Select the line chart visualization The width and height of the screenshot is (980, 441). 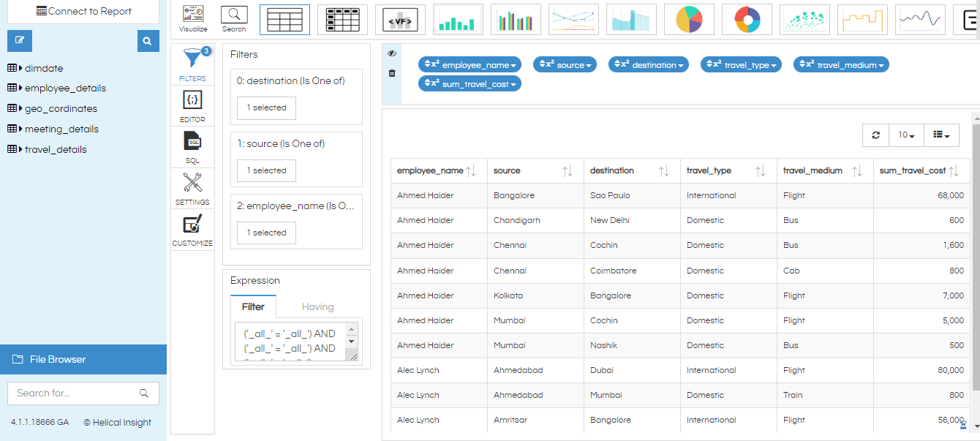pyautogui.click(x=573, y=20)
